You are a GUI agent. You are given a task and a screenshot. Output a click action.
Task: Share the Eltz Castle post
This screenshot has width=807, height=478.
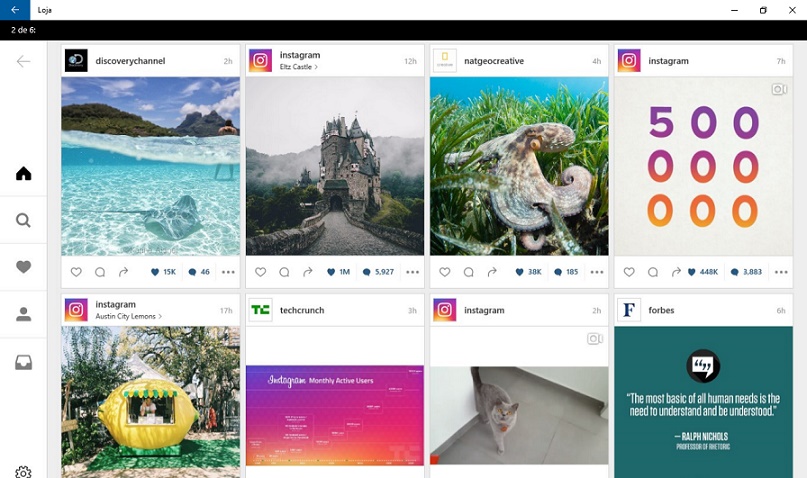click(x=308, y=272)
